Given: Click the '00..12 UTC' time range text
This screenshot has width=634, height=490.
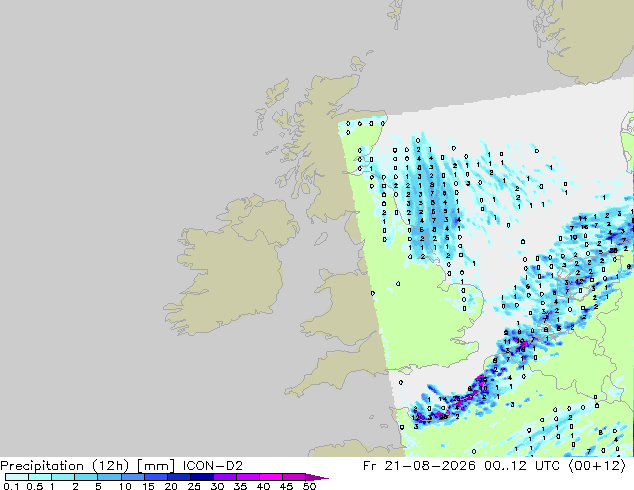Looking at the screenshot, I should click(522, 466).
